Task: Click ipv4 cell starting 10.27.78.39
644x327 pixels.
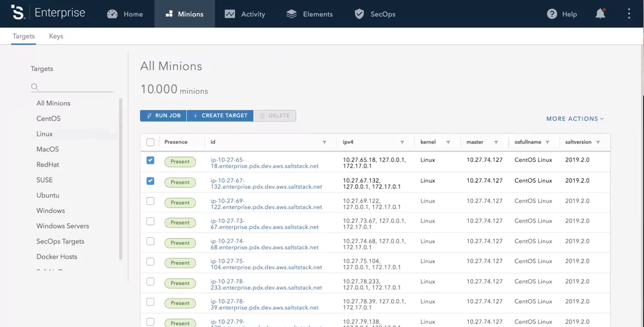Action: [374, 304]
